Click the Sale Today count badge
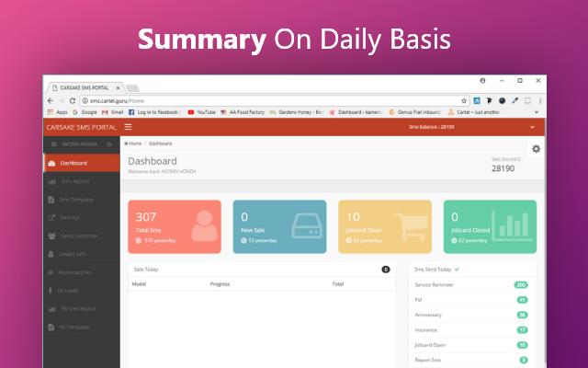Screen dimensions: 588x368 point(386,270)
